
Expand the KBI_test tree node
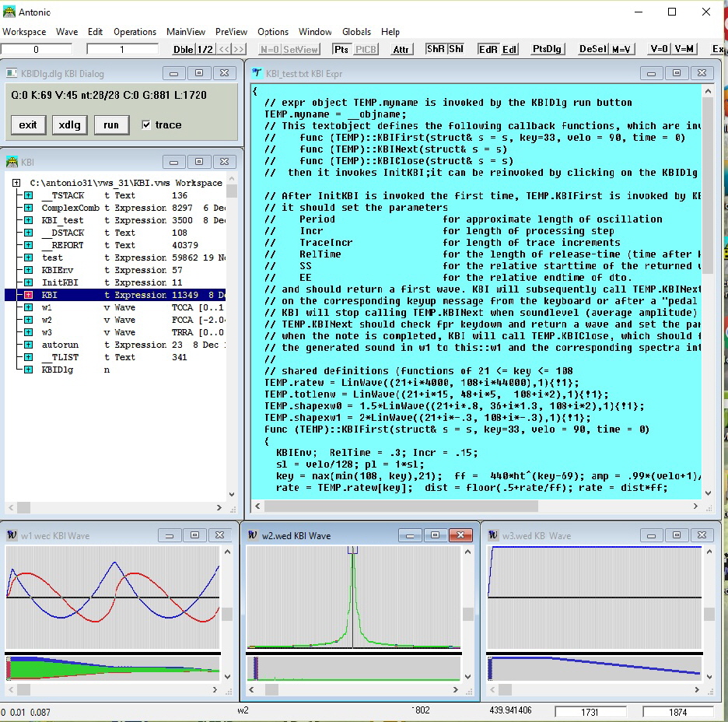click(29, 220)
